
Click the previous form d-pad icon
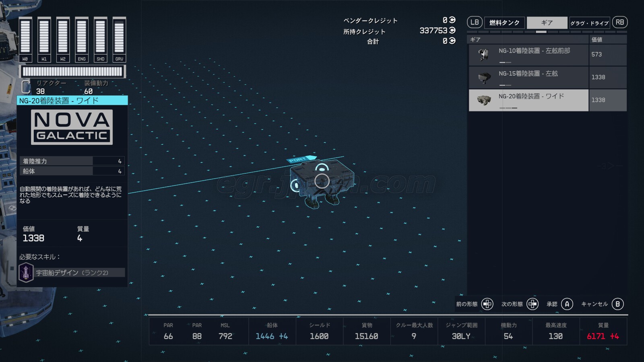[487, 304]
